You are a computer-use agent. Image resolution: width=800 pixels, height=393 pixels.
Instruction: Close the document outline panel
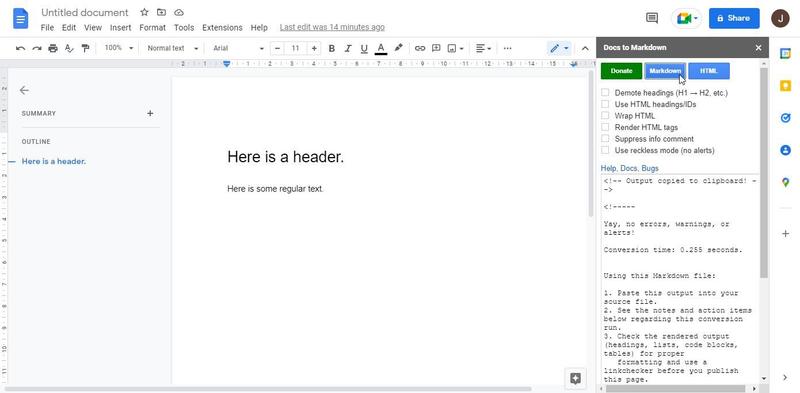point(24,90)
